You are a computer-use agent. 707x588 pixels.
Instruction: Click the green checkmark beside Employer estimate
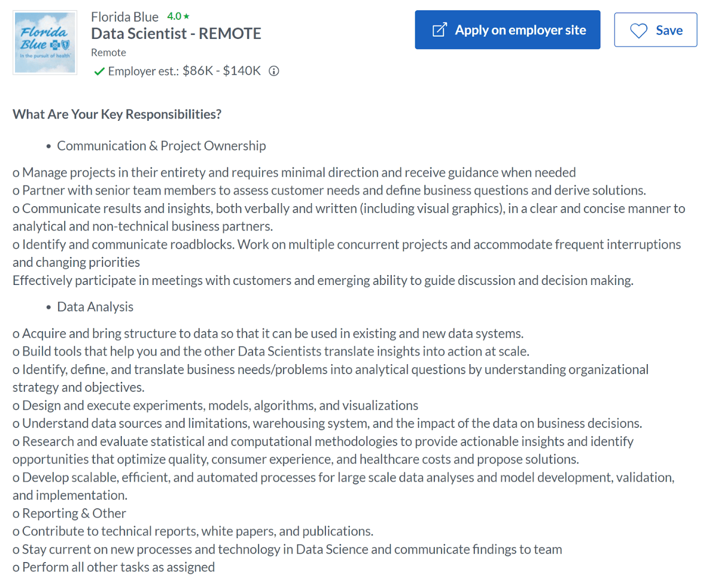pos(99,71)
